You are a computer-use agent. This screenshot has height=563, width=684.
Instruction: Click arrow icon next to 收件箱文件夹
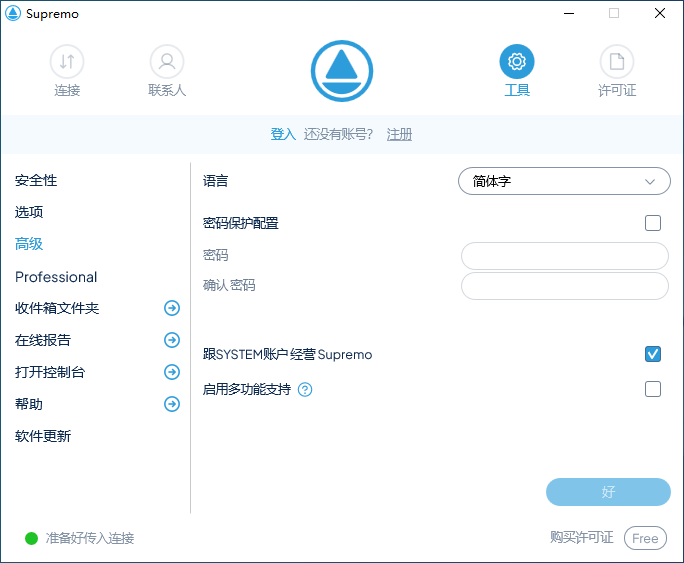click(x=172, y=308)
